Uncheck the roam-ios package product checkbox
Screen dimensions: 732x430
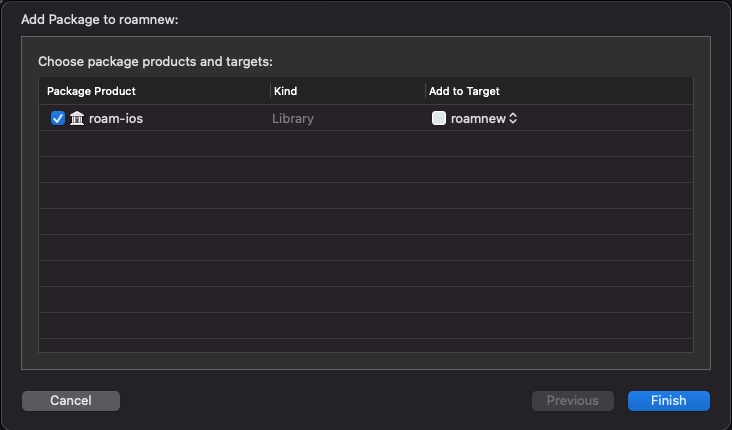(x=58, y=118)
